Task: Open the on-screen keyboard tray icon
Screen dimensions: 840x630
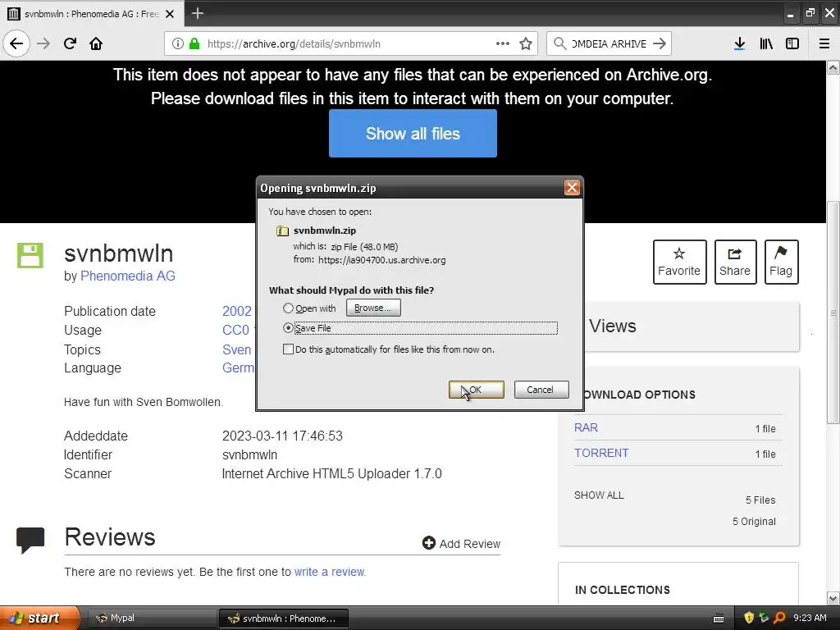Action: click(719, 619)
